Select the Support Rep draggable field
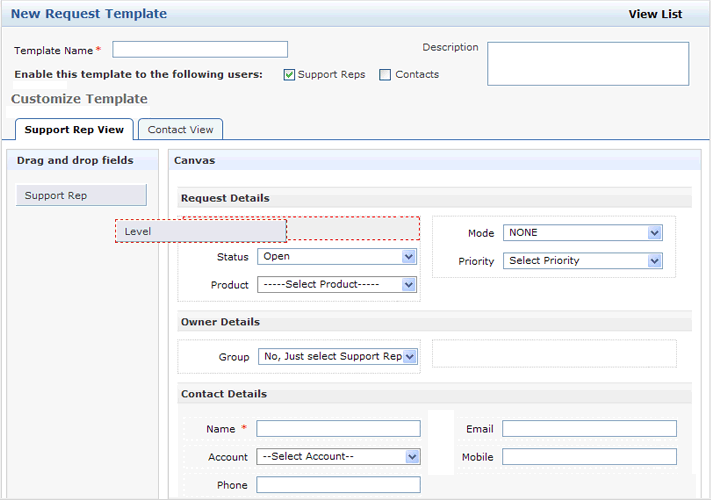Viewport: 711px width, 500px height. (81, 195)
